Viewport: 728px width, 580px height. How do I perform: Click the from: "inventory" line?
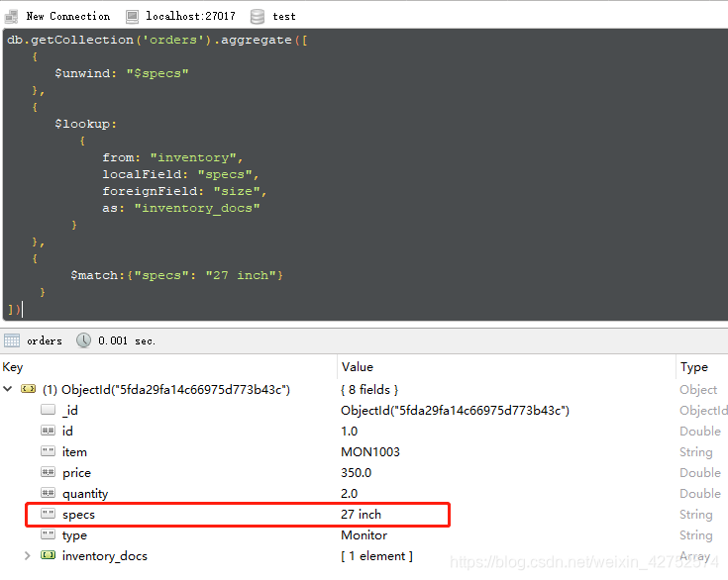(x=172, y=157)
